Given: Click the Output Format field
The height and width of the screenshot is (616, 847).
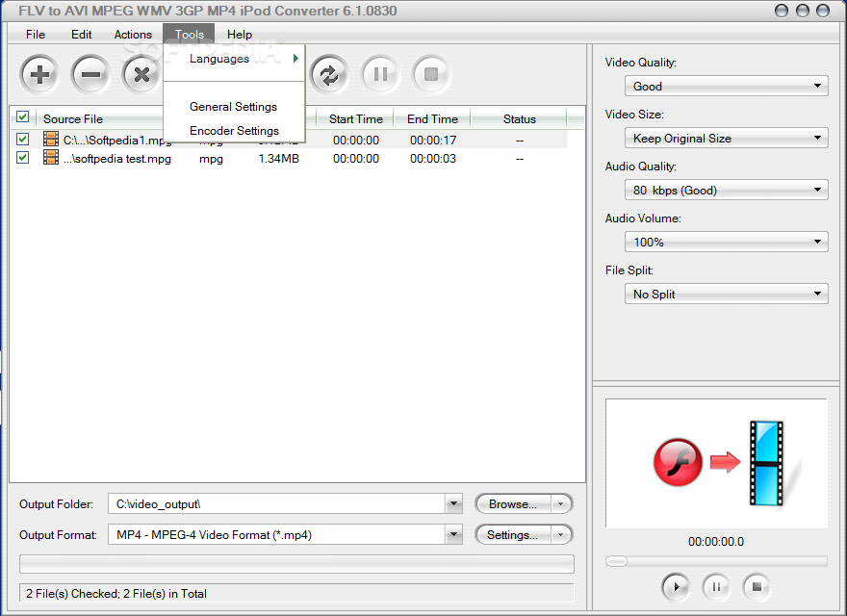Looking at the screenshot, I should point(276,534).
